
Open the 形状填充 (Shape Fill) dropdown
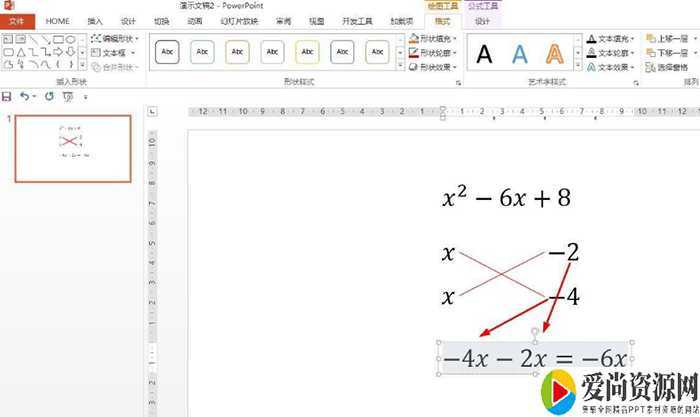pyautogui.click(x=432, y=39)
